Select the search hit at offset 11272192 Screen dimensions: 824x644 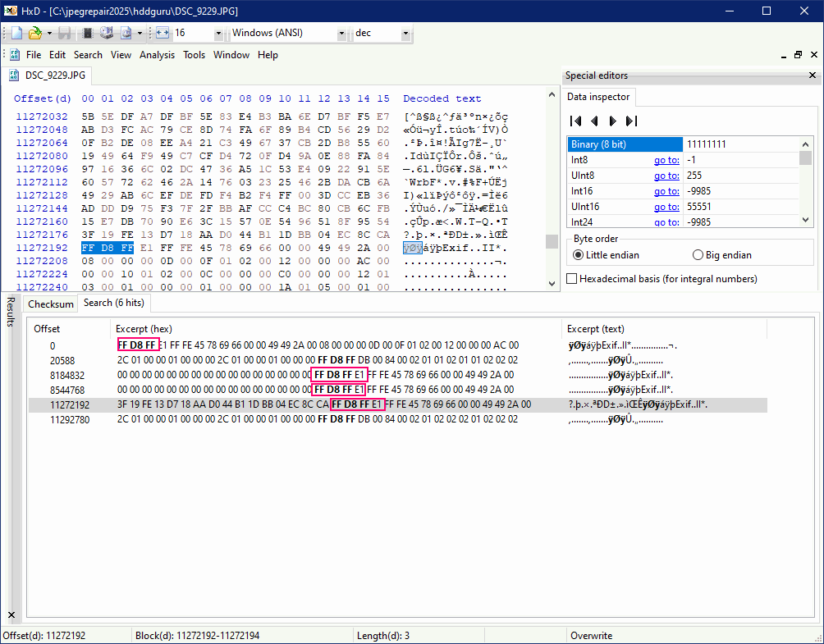(x=398, y=404)
